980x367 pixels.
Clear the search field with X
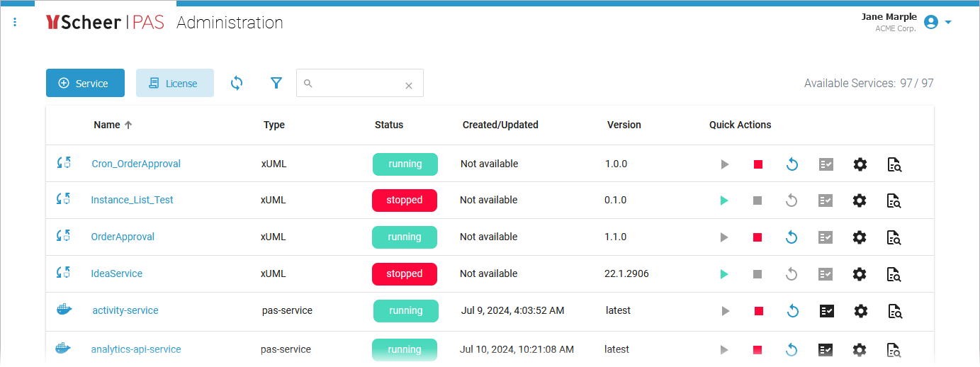(x=409, y=86)
